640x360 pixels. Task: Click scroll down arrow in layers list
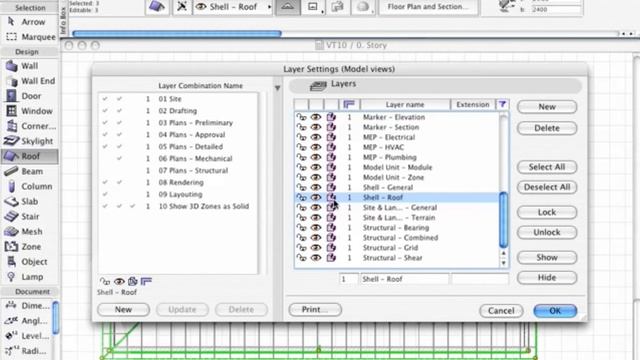click(504, 263)
